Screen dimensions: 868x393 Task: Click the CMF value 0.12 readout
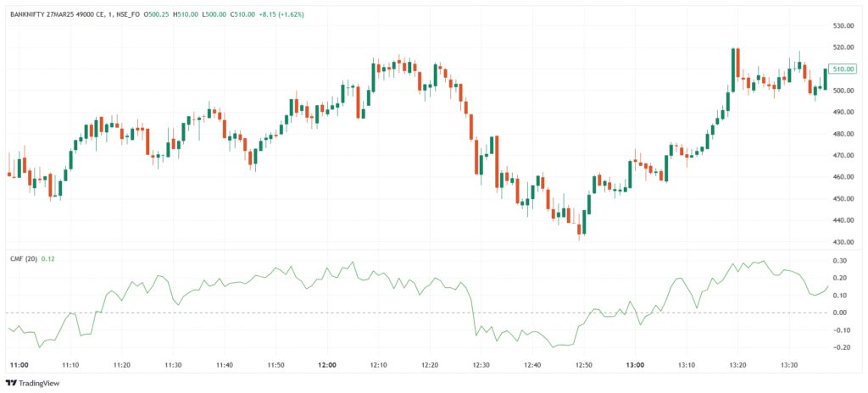click(49, 257)
